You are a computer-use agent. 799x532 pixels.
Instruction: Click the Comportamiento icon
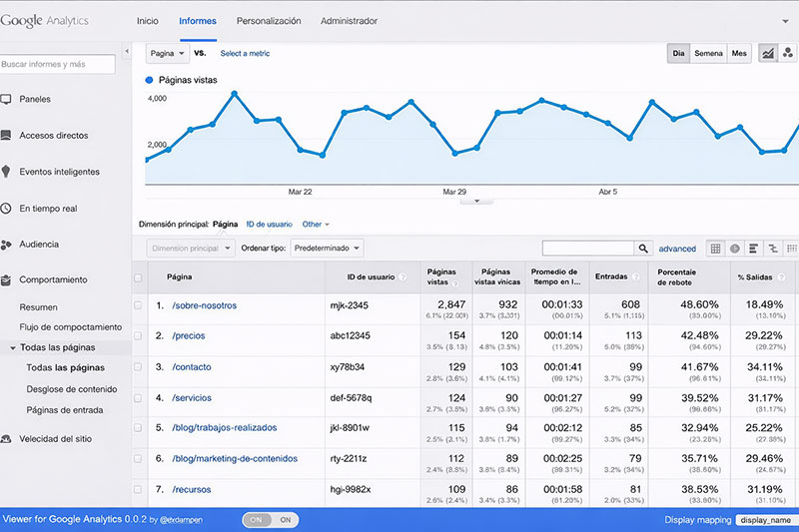pyautogui.click(x=6, y=280)
